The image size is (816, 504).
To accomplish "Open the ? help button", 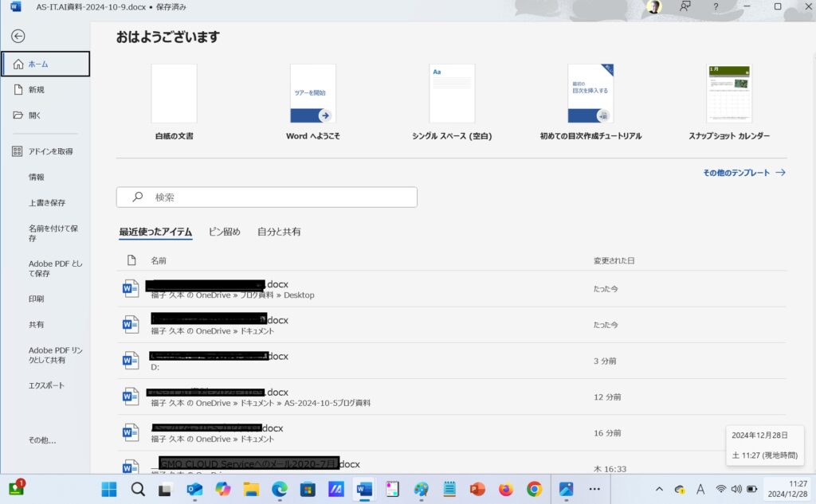I will 716,6.
